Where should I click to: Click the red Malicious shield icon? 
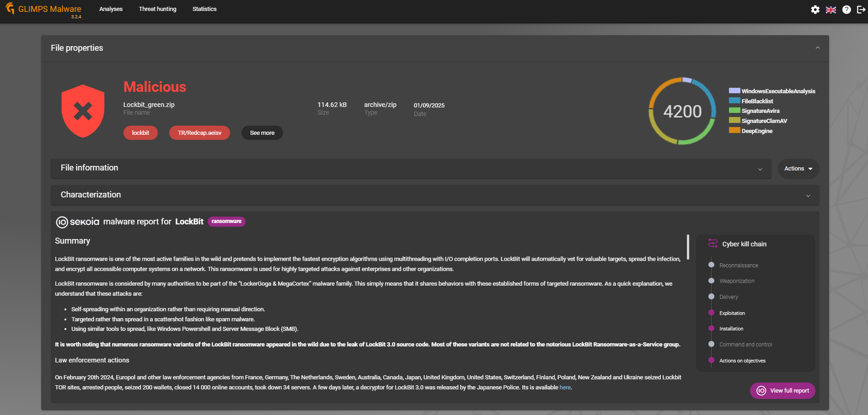pyautogui.click(x=83, y=111)
